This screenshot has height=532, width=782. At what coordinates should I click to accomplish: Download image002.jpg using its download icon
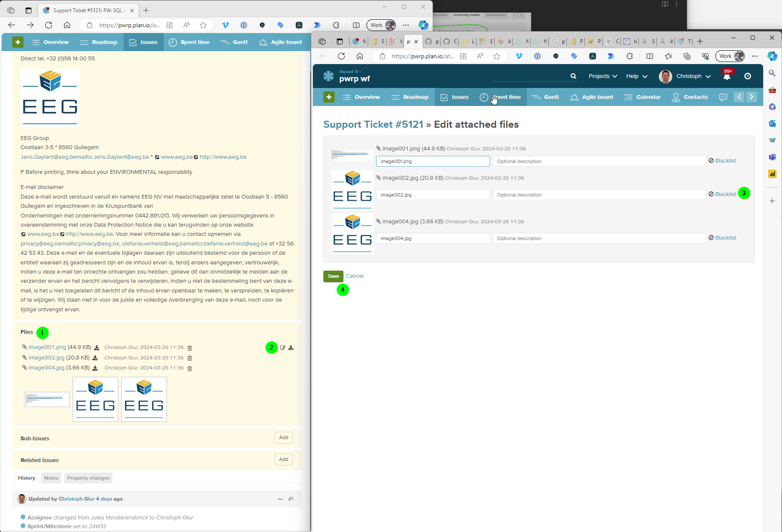coord(95,358)
